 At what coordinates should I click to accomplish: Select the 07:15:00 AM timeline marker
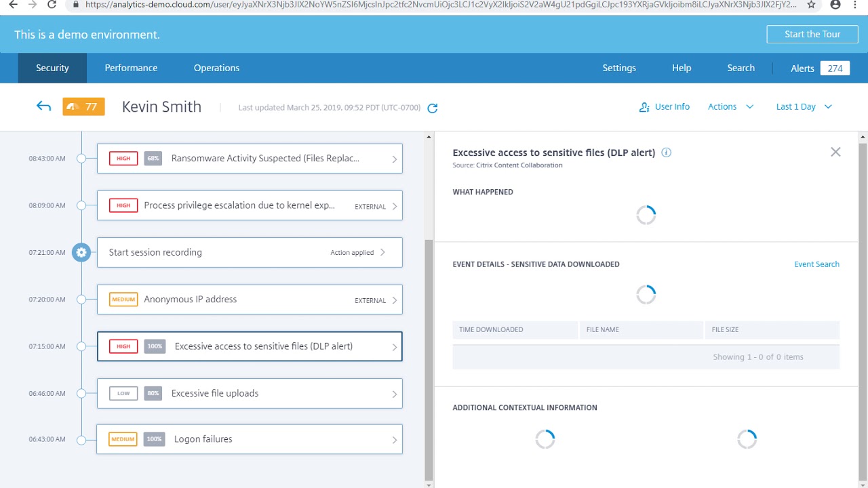point(81,346)
